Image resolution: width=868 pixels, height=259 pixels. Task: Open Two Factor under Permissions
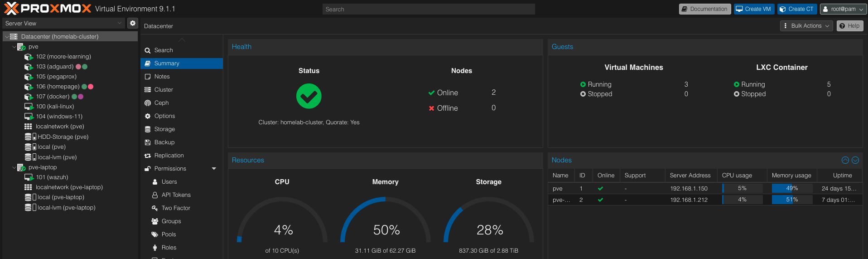[x=182, y=208]
